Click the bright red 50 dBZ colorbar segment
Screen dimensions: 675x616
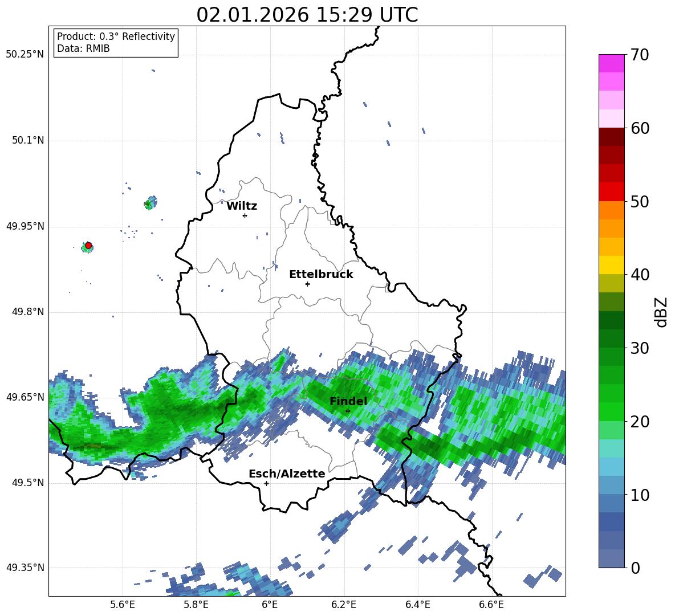611,191
